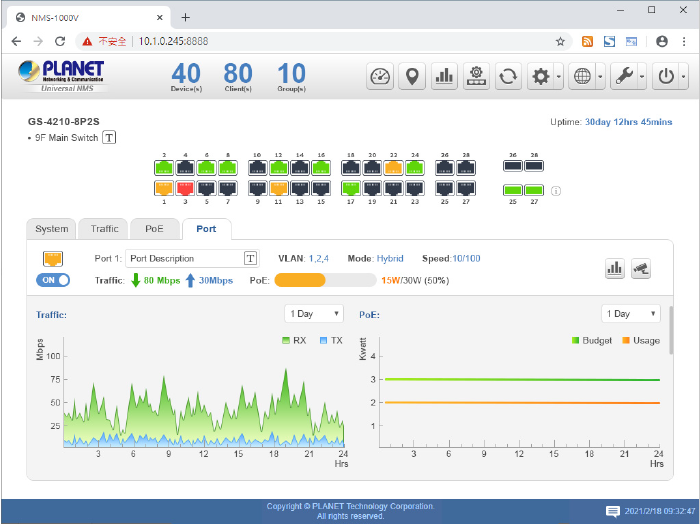The height and width of the screenshot is (524, 700).
Task: Select green SFP port 25
Action: [x=513, y=189]
